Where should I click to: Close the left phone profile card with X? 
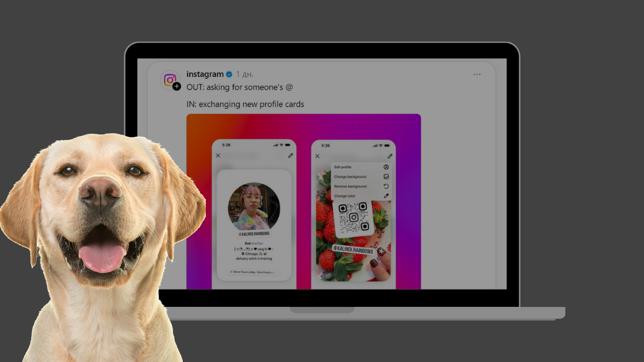coord(218,156)
